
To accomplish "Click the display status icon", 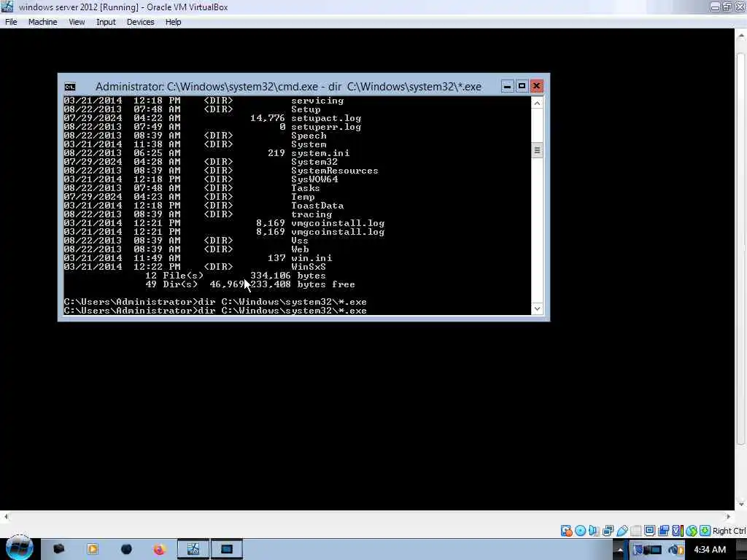I will 649,531.
